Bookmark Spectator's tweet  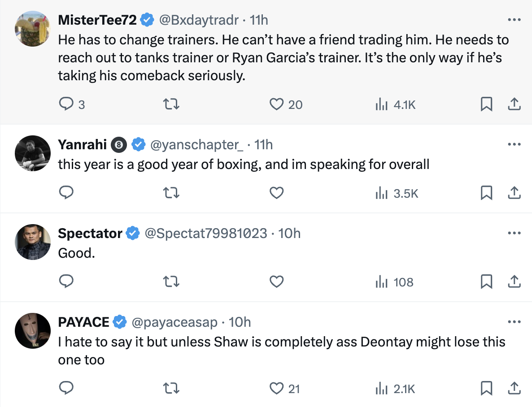click(x=486, y=282)
